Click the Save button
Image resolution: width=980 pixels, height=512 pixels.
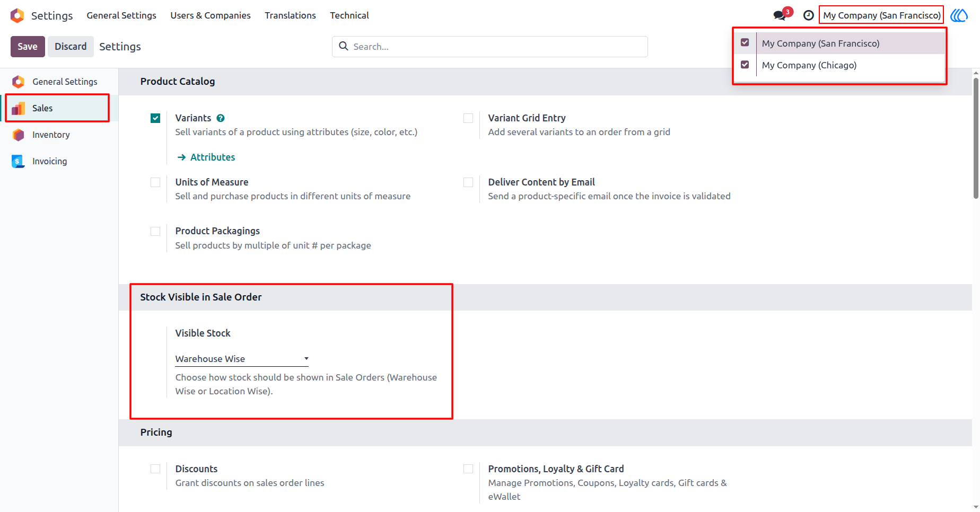click(28, 47)
